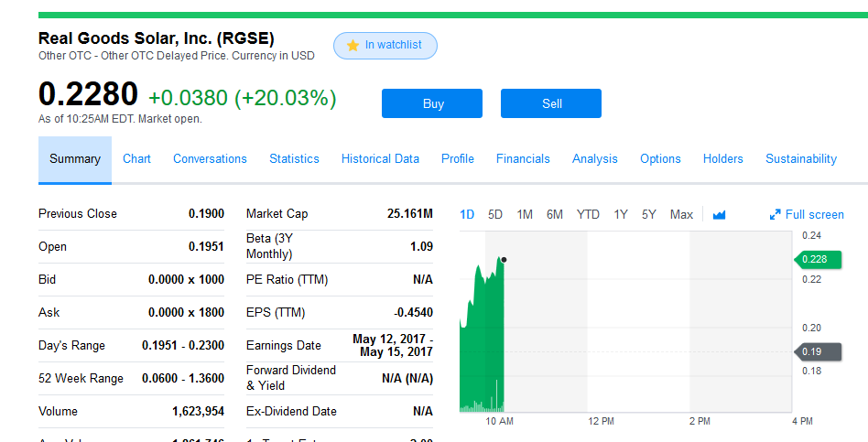
Task: Open the Summary tab
Action: [75, 159]
